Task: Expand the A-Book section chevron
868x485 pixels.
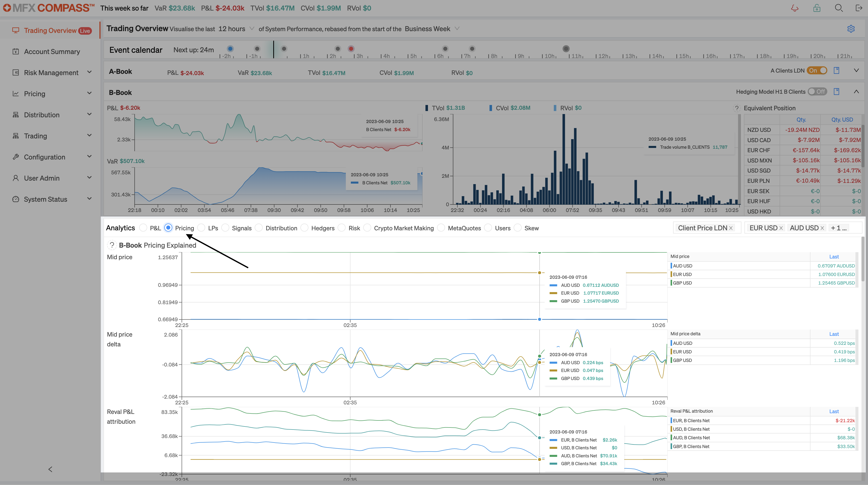Action: [856, 70]
